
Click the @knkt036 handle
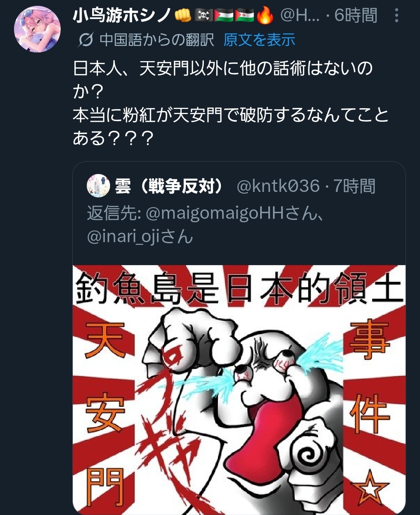(278, 186)
